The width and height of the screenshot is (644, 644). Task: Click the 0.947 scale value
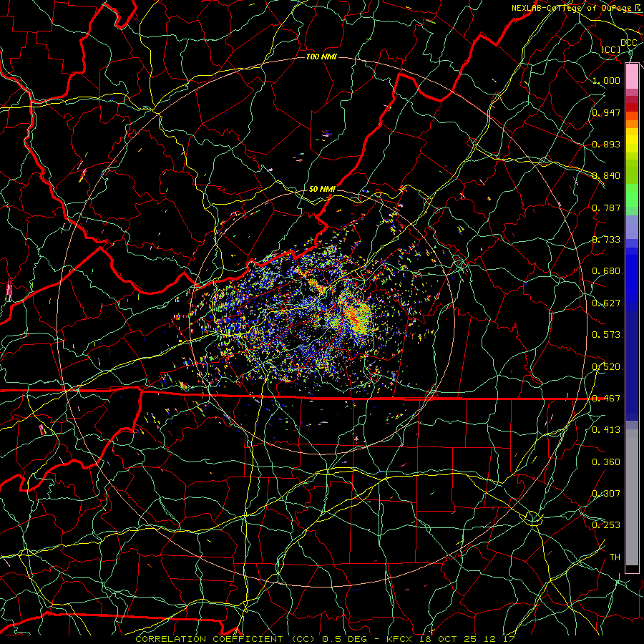tap(606, 112)
